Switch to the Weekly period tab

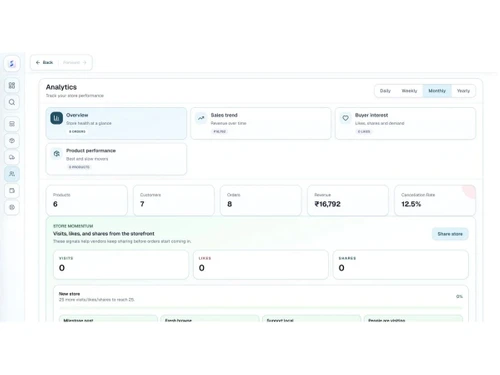pyautogui.click(x=409, y=91)
